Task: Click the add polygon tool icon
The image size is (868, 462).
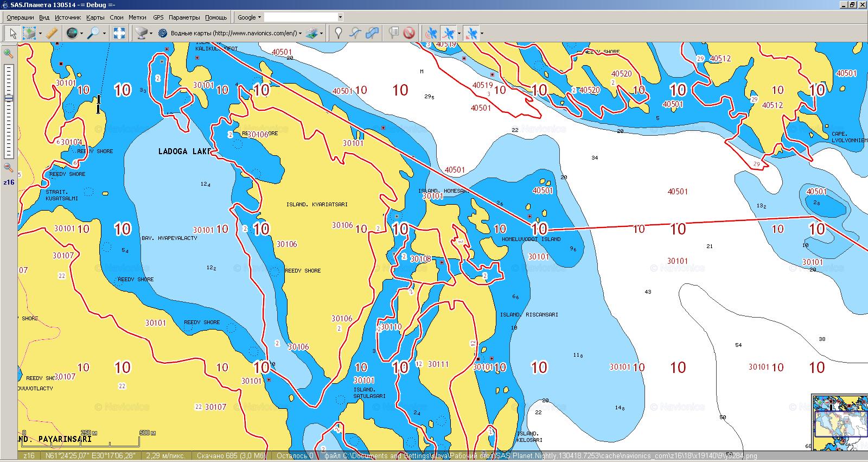Action: 372,33
